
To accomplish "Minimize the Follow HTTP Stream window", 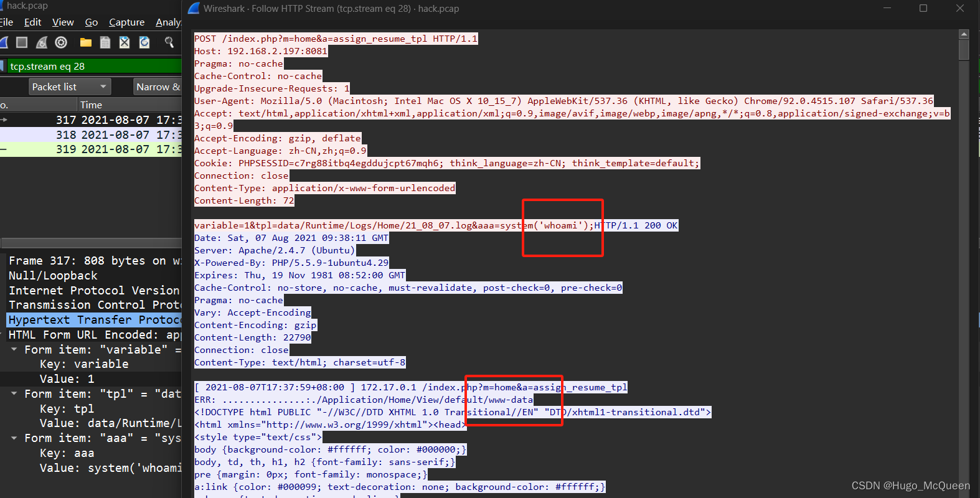I will click(887, 8).
